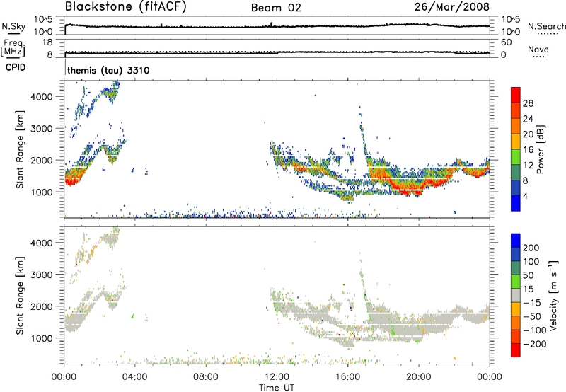Viewport: 566px width, 392px height.
Task: Click the 16 tick on power scale
Action: [528, 150]
